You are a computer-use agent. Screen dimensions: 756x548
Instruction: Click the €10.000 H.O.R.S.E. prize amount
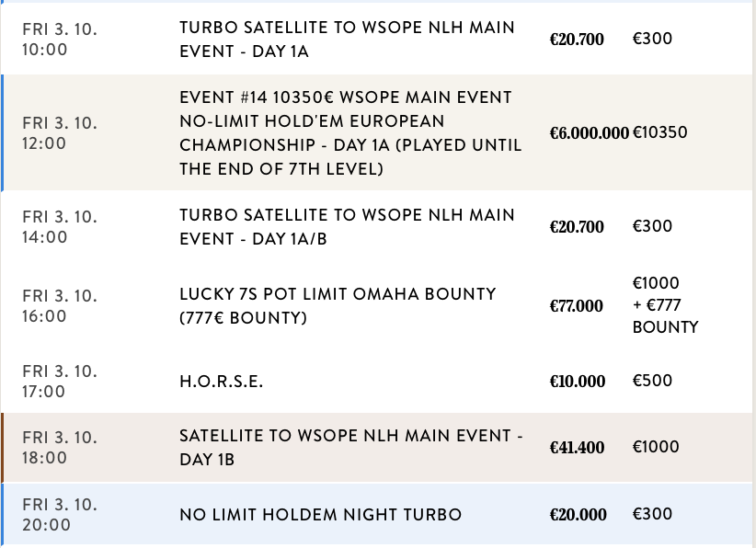point(578,382)
